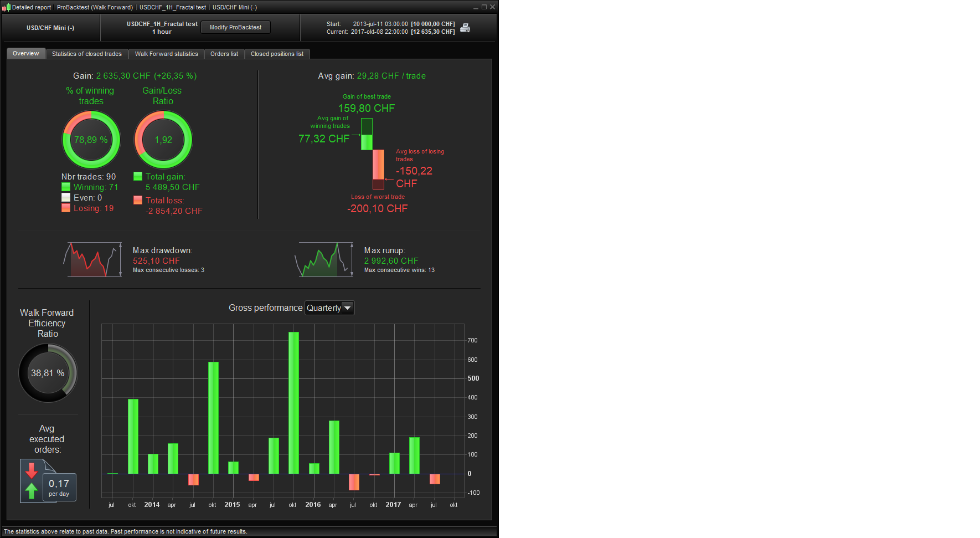Image resolution: width=980 pixels, height=538 pixels.
Task: Open the Closed positions list tab
Action: click(x=277, y=54)
